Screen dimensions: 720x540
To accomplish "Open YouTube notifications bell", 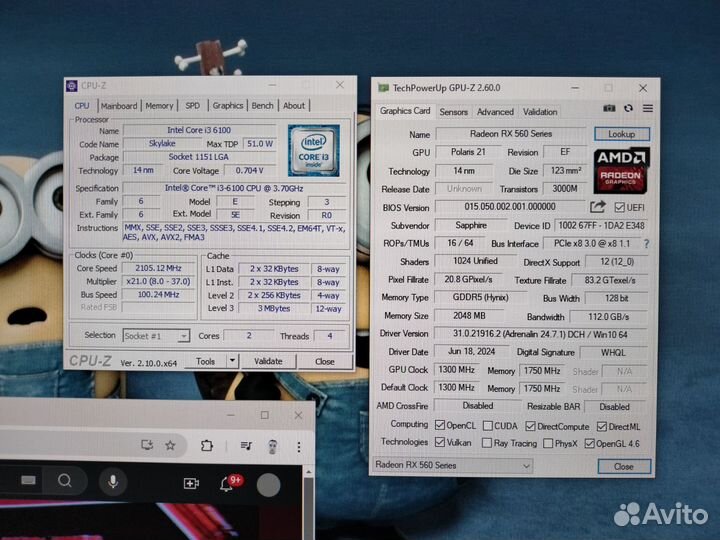I will 226,484.
